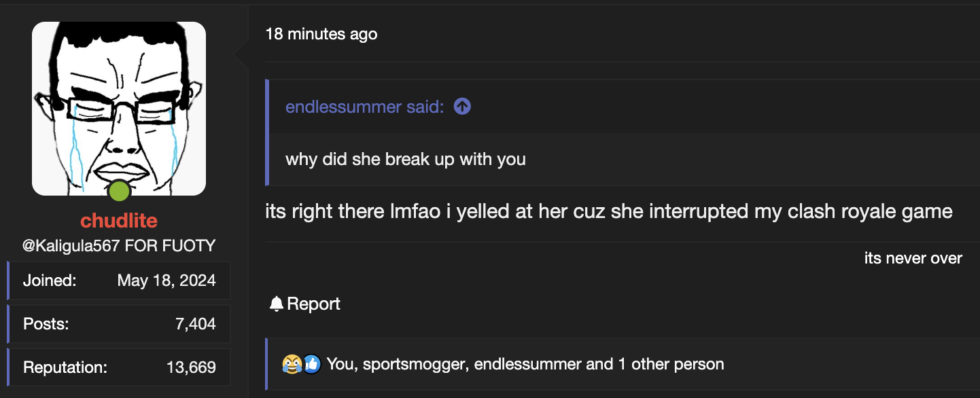The height and width of the screenshot is (398, 980).
Task: Click the blue thumbs-up reaction icon
Action: 311,364
